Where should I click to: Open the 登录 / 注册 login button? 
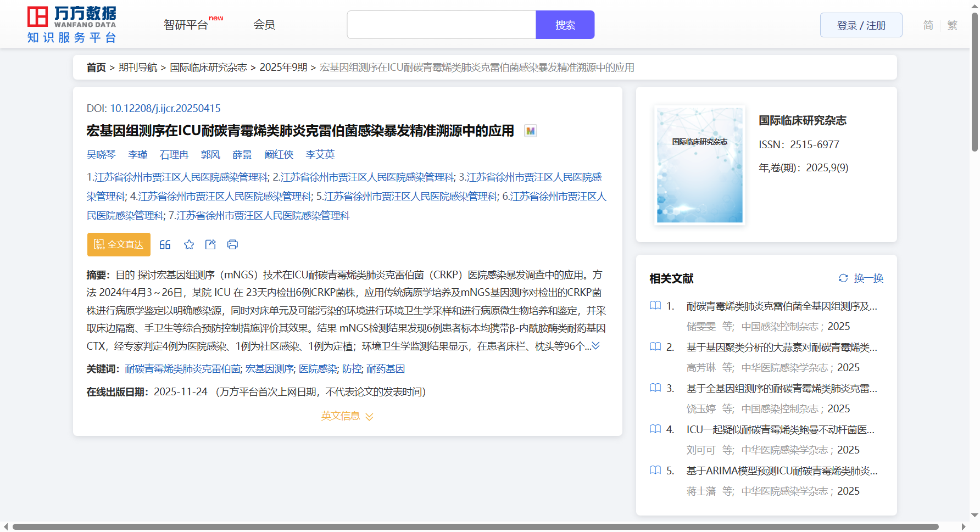[x=861, y=25]
